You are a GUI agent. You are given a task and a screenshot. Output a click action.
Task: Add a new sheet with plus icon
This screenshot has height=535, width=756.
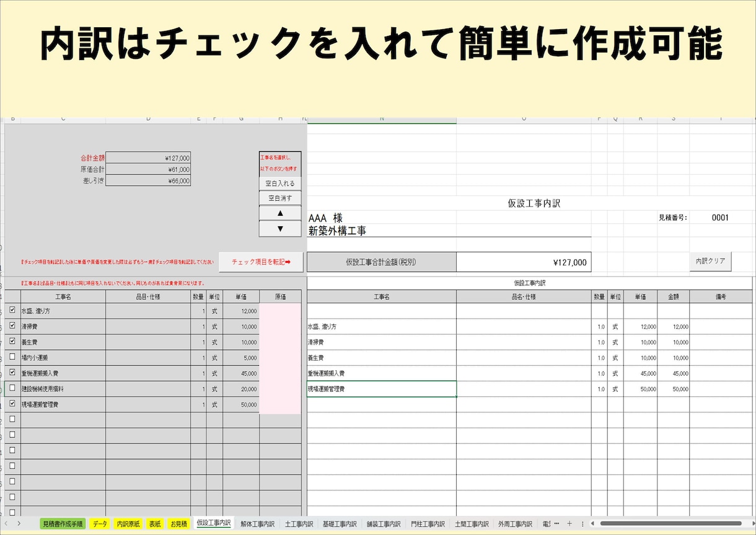(569, 524)
